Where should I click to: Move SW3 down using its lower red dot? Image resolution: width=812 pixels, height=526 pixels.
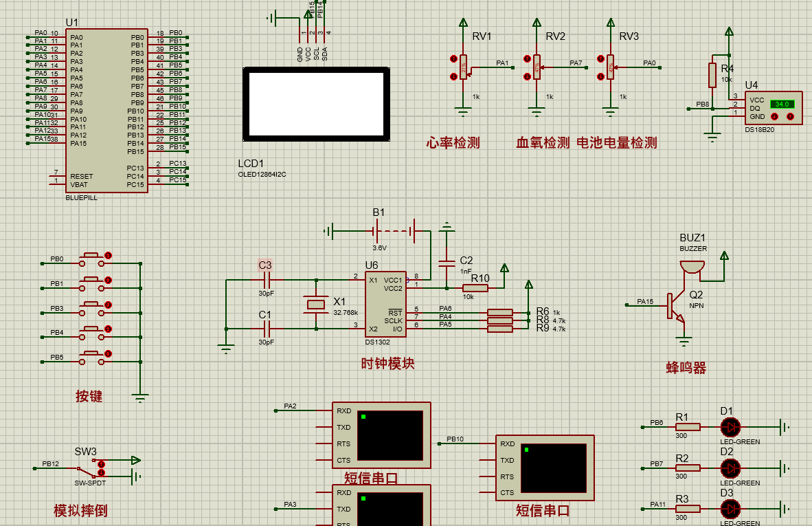102,472
